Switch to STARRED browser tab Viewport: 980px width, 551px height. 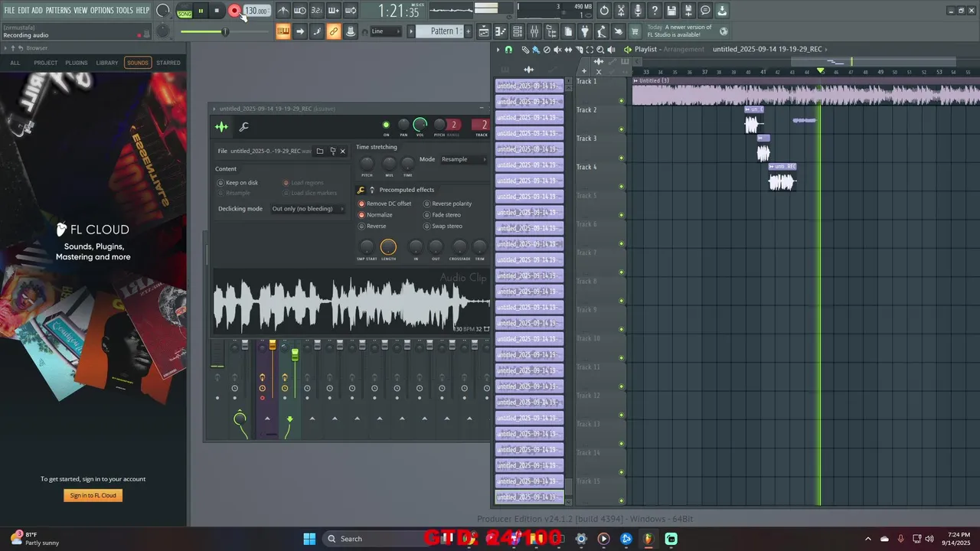tap(168, 63)
